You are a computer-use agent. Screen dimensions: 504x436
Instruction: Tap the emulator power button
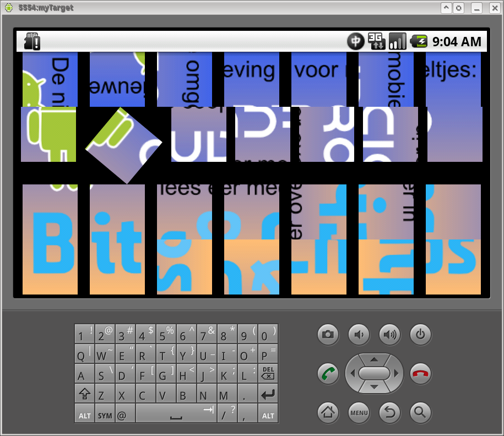tap(420, 335)
